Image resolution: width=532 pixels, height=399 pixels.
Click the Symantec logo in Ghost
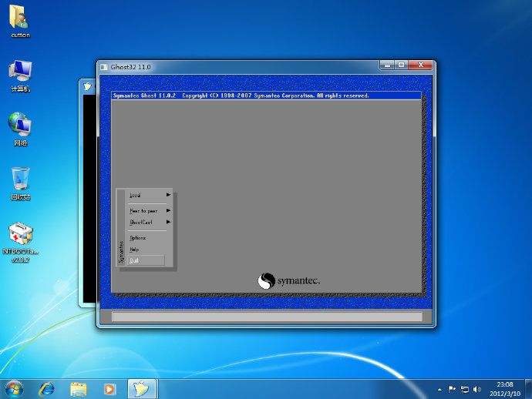[288, 280]
